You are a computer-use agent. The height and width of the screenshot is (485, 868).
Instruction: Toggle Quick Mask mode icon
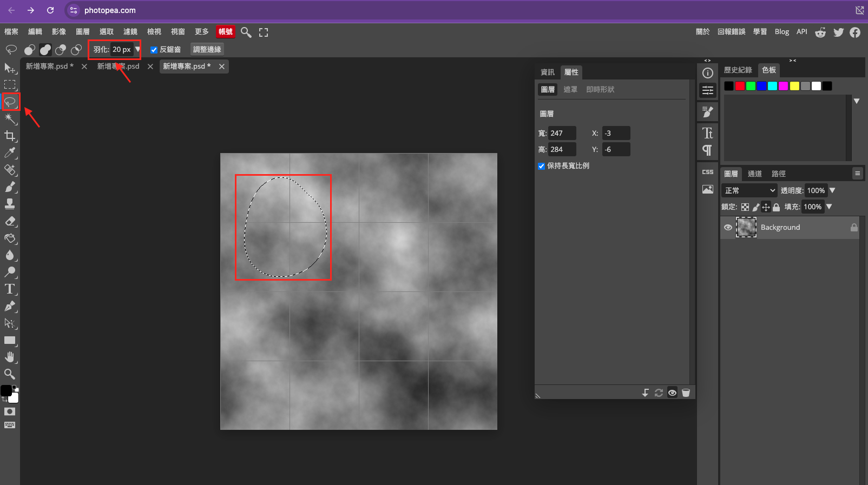10,411
